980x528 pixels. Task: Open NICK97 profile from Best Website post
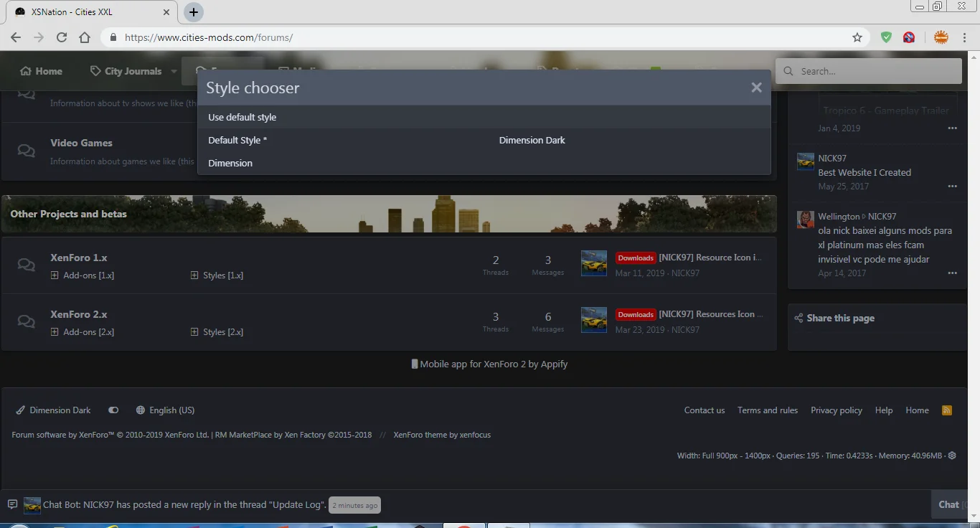point(832,158)
